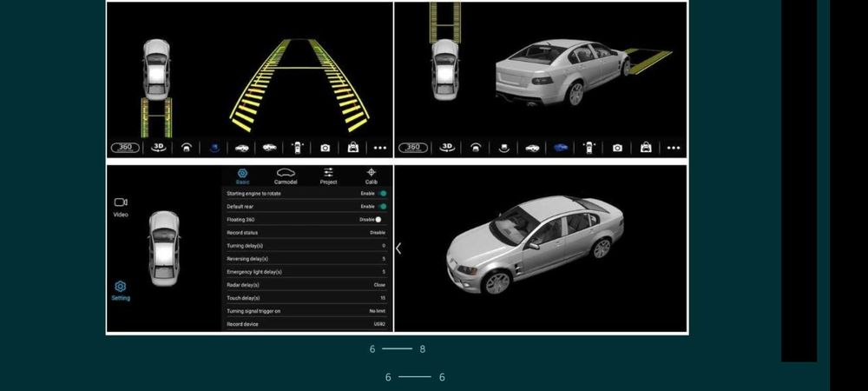The width and height of the screenshot is (868, 391).
Task: Change the Record status Disable value
Action: [378, 233]
